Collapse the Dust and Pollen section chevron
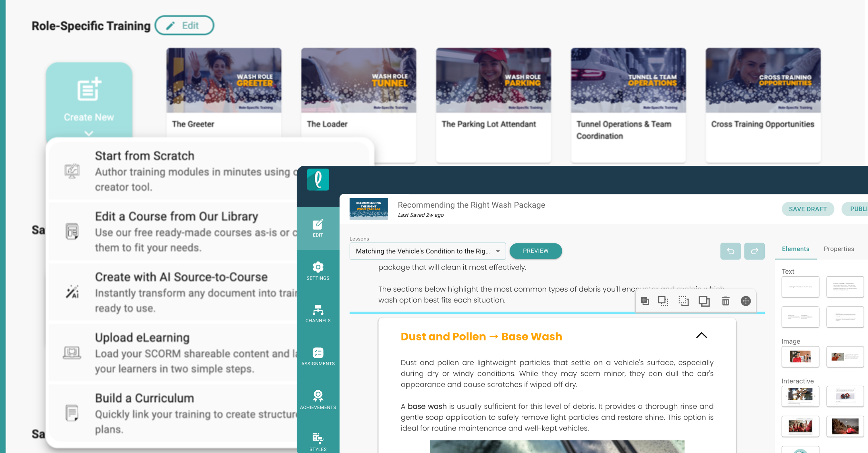Image resolution: width=868 pixels, height=453 pixels. pyautogui.click(x=701, y=335)
